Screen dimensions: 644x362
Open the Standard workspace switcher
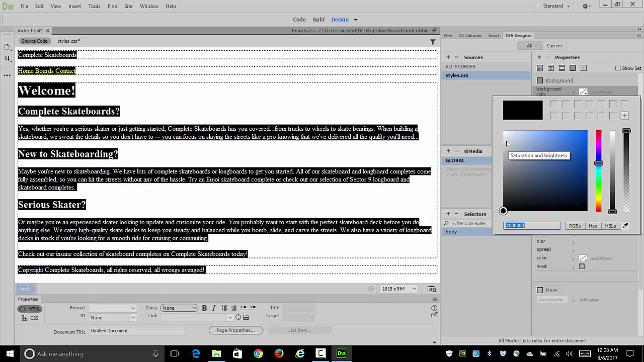556,6
